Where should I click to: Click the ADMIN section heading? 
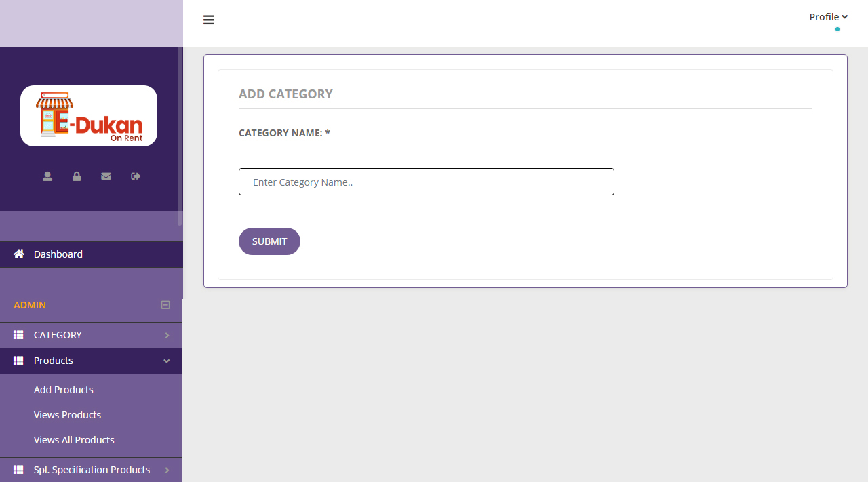[x=30, y=305]
